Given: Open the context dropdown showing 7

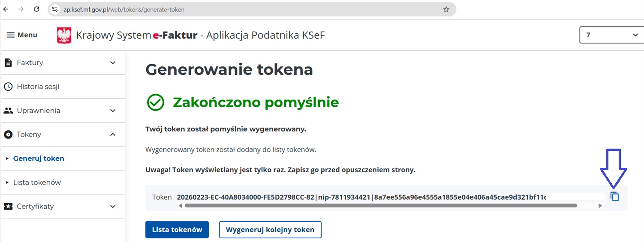Looking at the screenshot, I should [611, 35].
